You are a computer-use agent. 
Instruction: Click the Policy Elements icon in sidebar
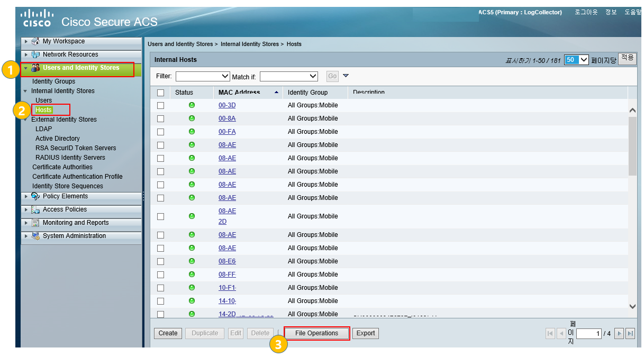click(x=35, y=196)
